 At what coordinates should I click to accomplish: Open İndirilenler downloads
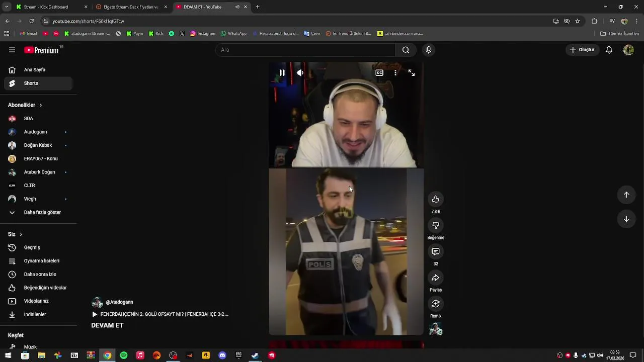pyautogui.click(x=38, y=315)
